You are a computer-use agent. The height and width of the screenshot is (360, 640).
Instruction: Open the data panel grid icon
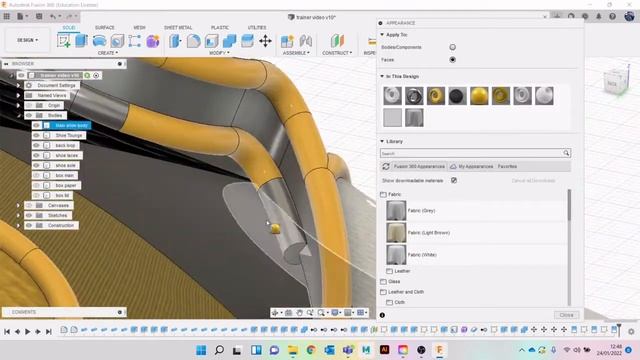7,16
